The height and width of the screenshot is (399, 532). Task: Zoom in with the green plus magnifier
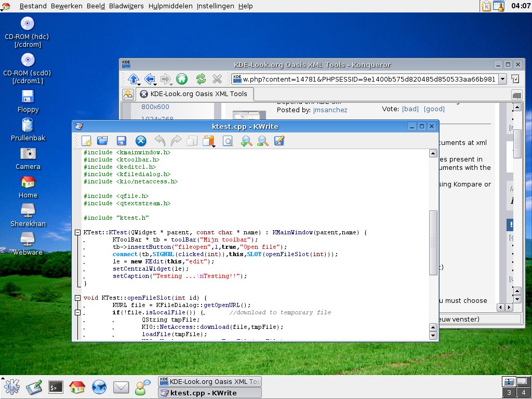click(x=247, y=141)
